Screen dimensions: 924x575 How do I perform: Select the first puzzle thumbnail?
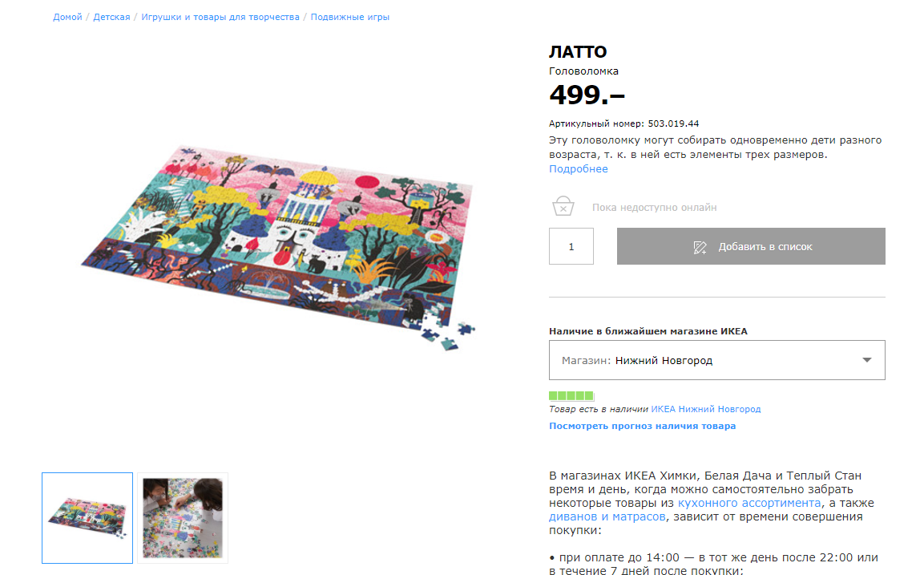coord(87,518)
